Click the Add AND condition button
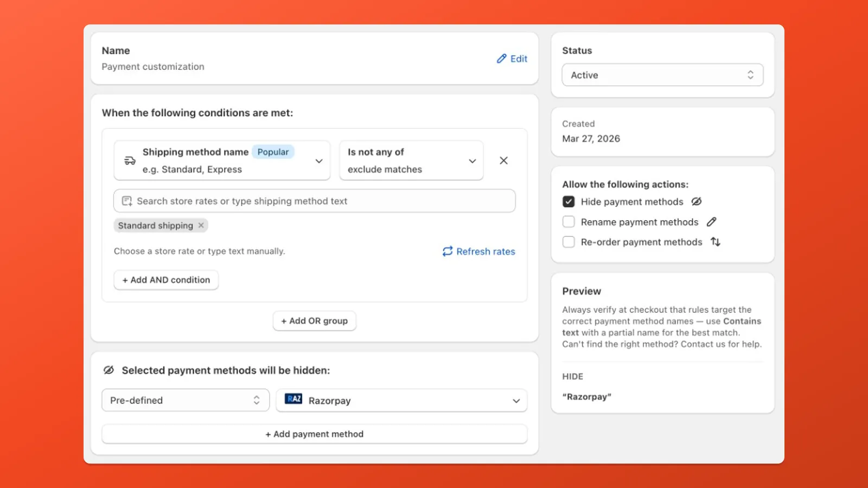Viewport: 868px width, 488px height. [x=166, y=280]
